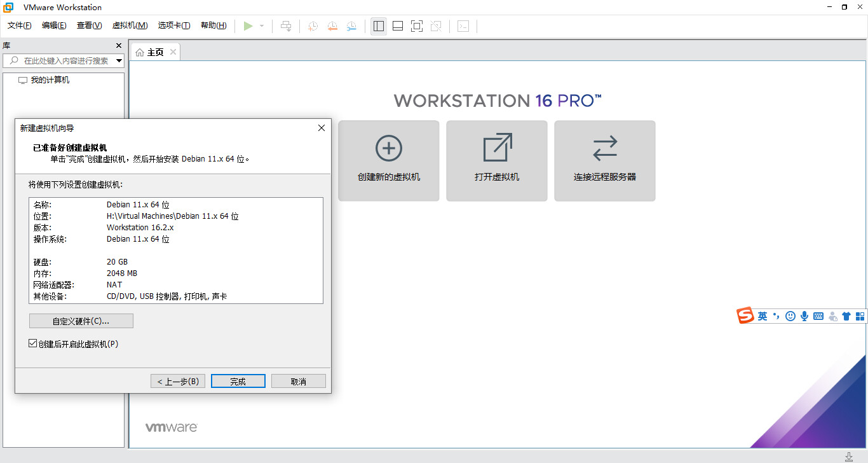Click the console view toolbar icon

click(x=464, y=26)
